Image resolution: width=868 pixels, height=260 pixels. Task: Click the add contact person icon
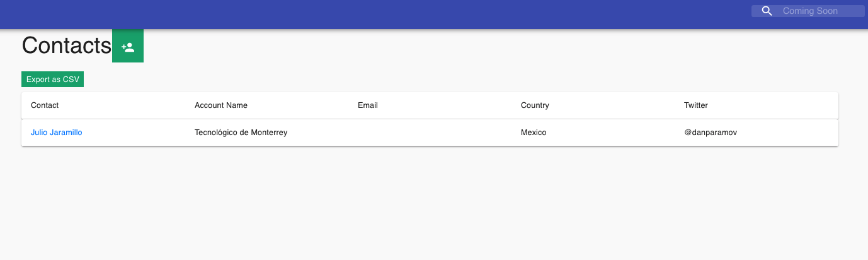click(128, 47)
